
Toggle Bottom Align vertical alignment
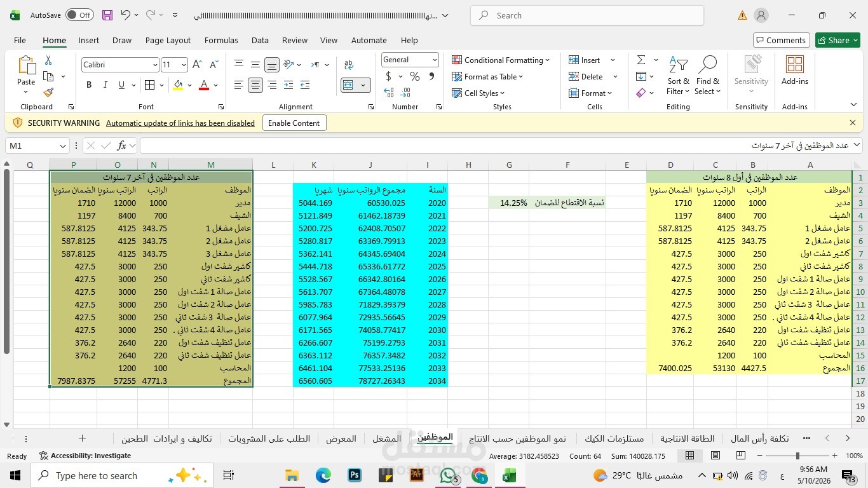point(272,65)
